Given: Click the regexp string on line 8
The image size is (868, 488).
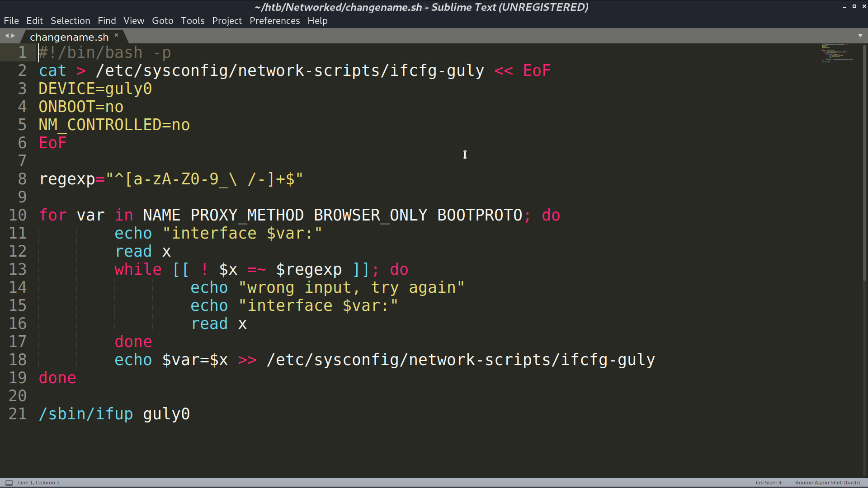Looking at the screenshot, I should point(204,179).
